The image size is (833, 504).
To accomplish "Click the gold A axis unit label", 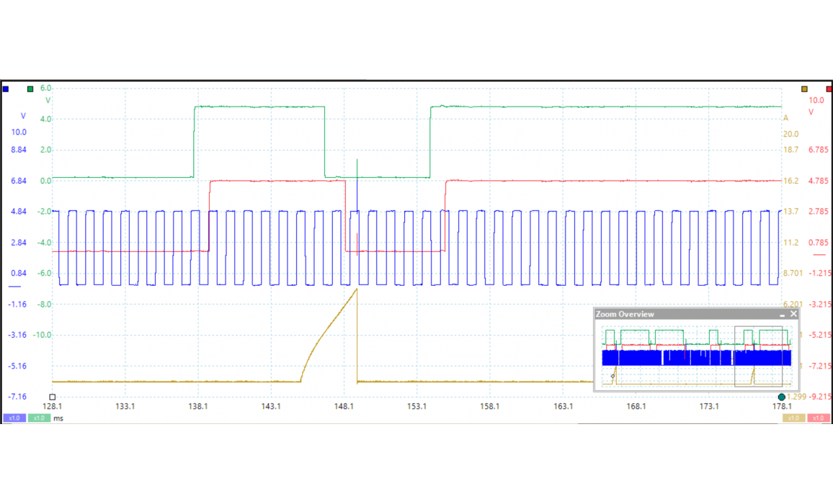I will click(x=786, y=118).
